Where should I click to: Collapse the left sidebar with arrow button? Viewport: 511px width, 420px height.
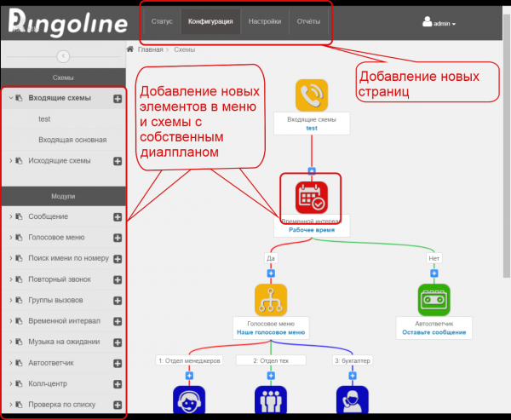click(x=63, y=56)
